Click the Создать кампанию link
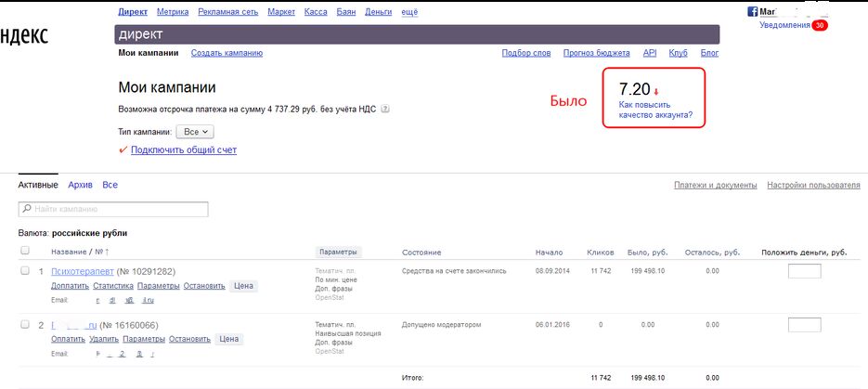The image size is (868, 389). (227, 53)
